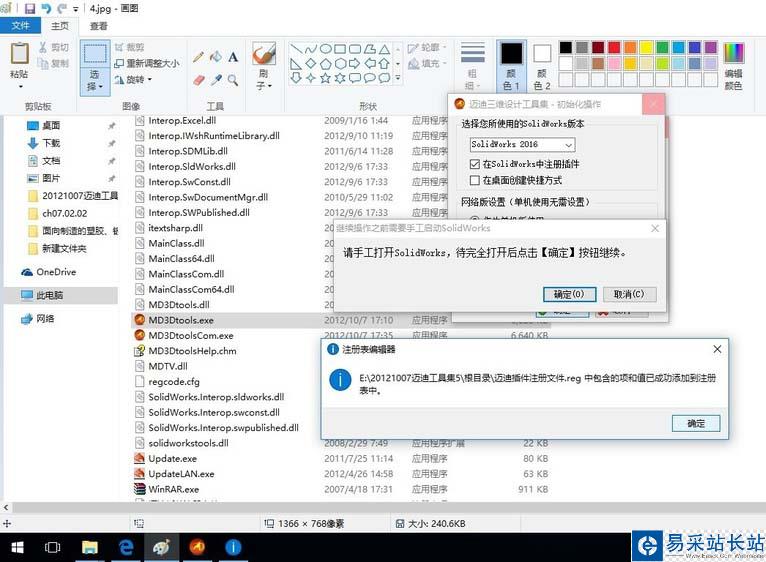This screenshot has width=766, height=562.
Task: Open Customize Quick Access Toolbar dropdown
Action: click(x=76, y=9)
